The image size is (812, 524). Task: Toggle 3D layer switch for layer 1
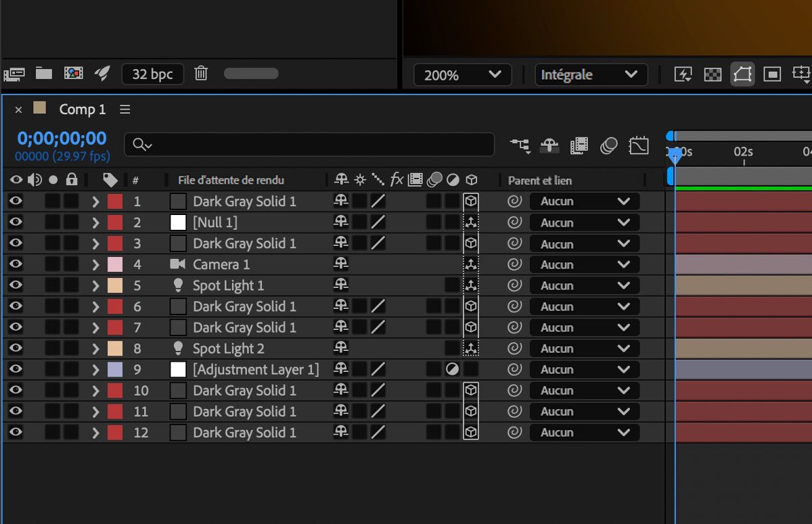pyautogui.click(x=471, y=201)
